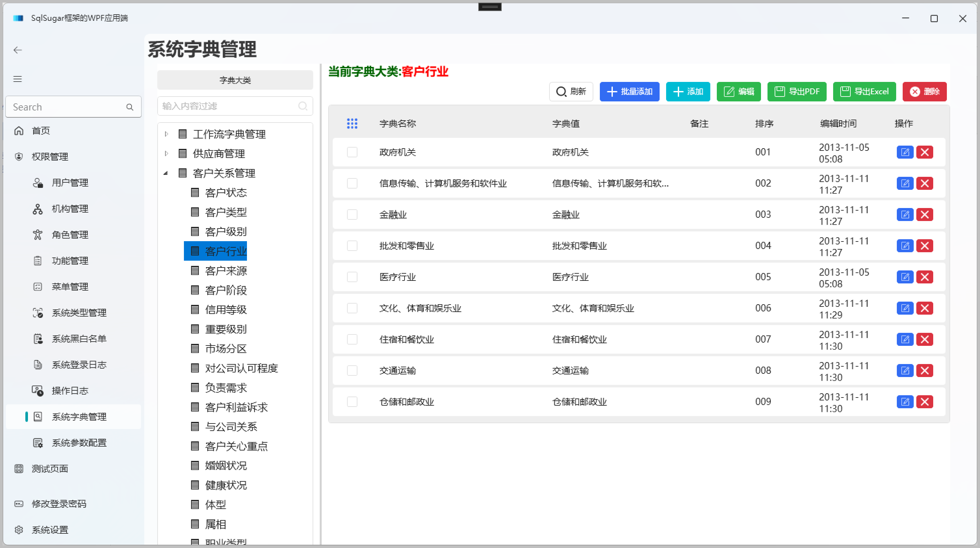980x548 pixels.
Task: Check the 医疗行业 row checkbox
Action: pos(352,277)
